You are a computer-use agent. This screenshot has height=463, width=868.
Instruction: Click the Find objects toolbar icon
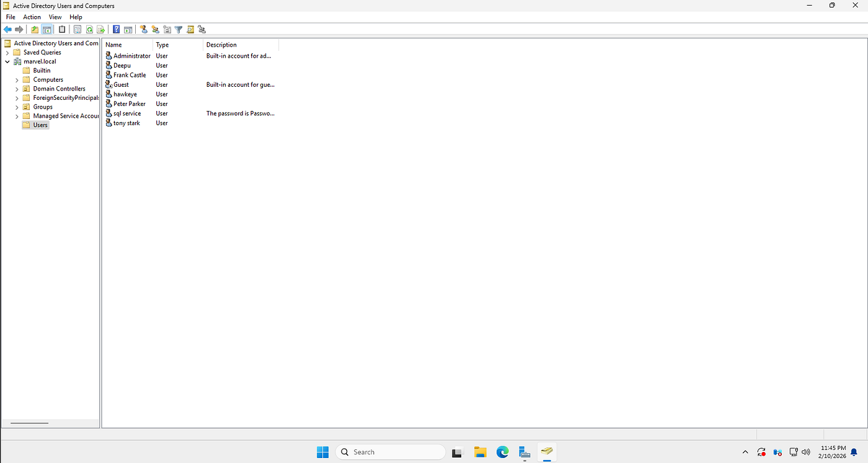pos(190,29)
